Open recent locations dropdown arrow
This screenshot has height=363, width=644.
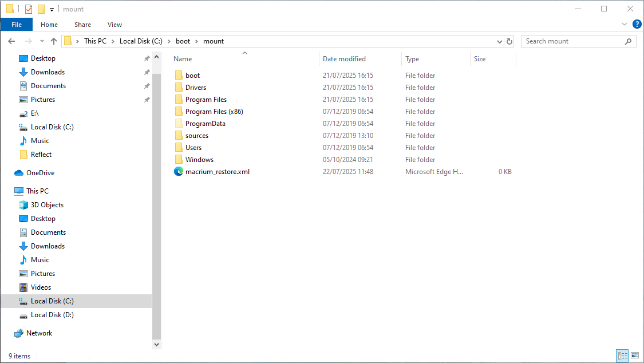pyautogui.click(x=42, y=41)
